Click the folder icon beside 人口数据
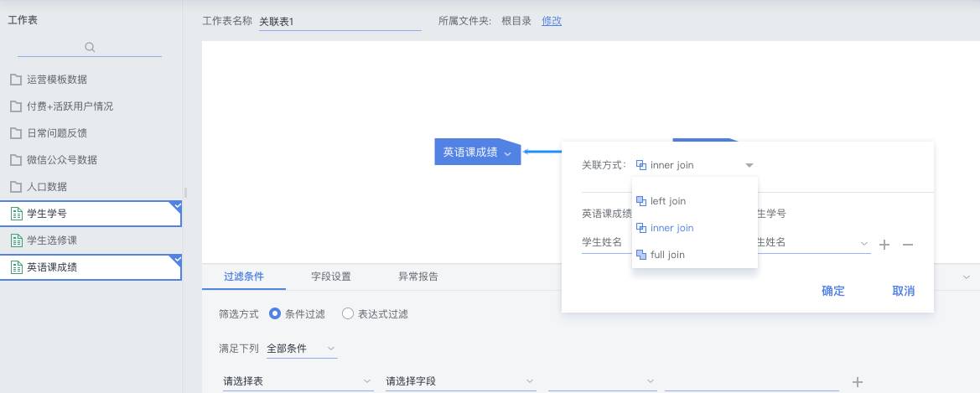Viewport: 980px width, 393px height. tap(16, 187)
